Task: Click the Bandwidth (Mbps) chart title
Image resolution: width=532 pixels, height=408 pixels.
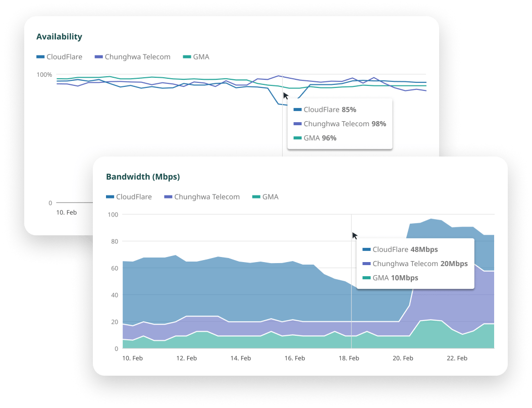Action: 143,177
